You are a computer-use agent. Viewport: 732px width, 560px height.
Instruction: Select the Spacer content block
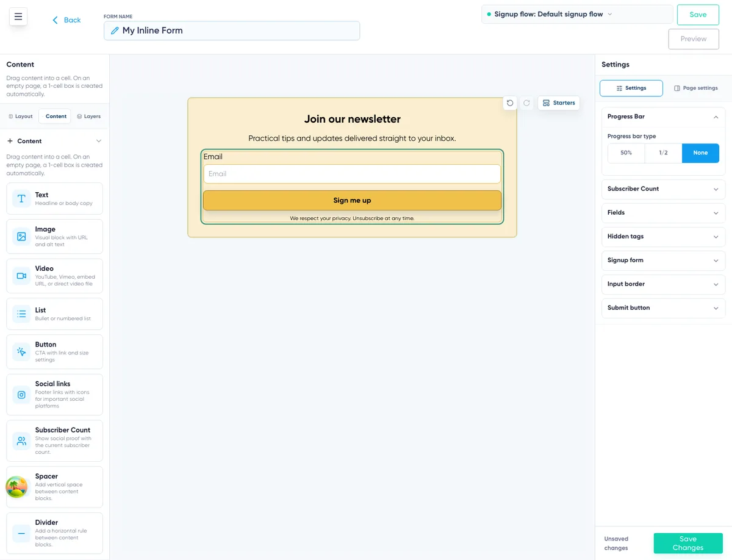[x=54, y=487]
